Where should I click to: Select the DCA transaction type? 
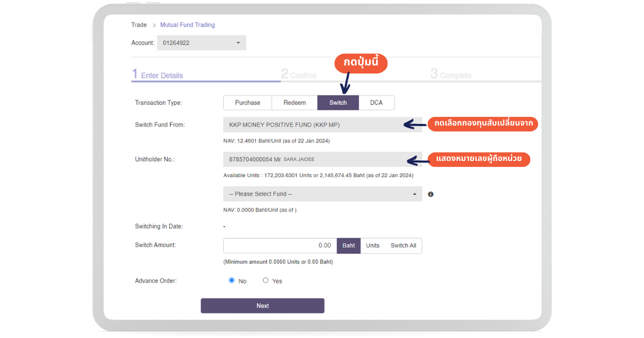point(376,102)
